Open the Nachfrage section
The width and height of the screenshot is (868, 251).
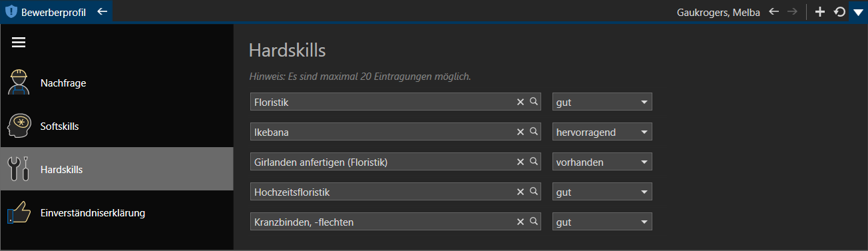coord(116,83)
